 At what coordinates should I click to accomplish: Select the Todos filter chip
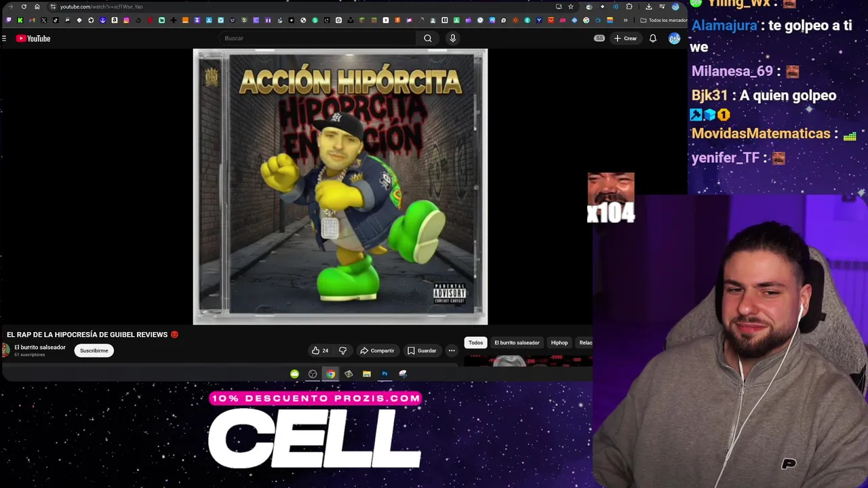tap(476, 343)
